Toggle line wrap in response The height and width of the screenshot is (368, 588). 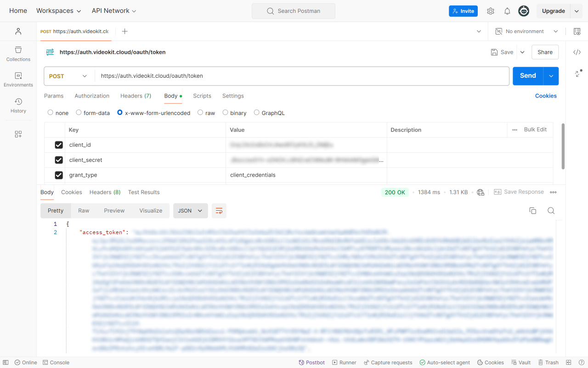(x=219, y=211)
